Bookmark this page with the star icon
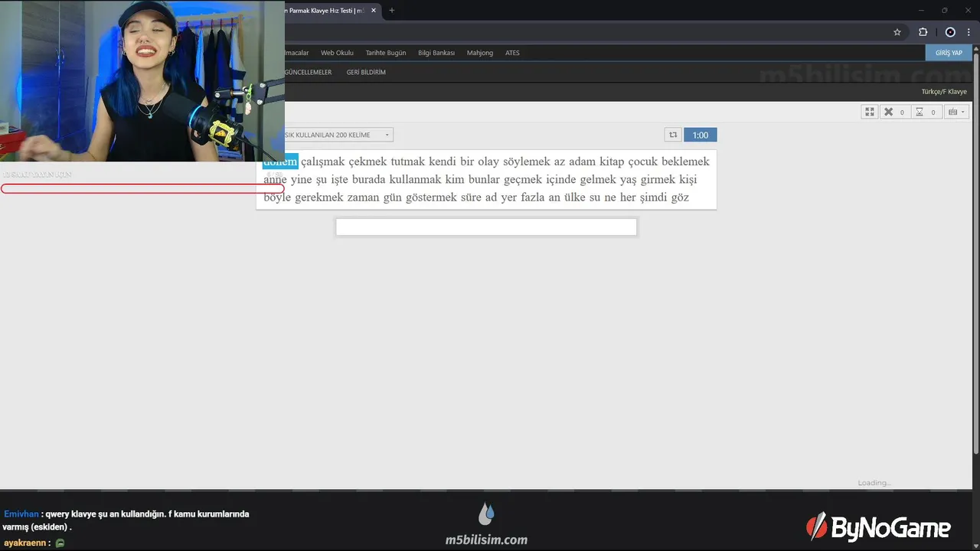The image size is (980, 551). tap(897, 32)
